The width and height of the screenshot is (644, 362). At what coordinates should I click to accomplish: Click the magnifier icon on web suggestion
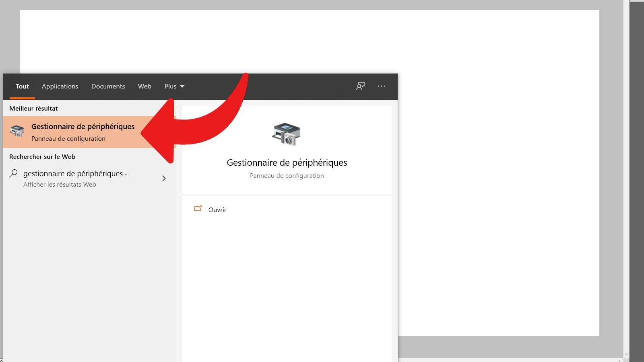pos(13,173)
